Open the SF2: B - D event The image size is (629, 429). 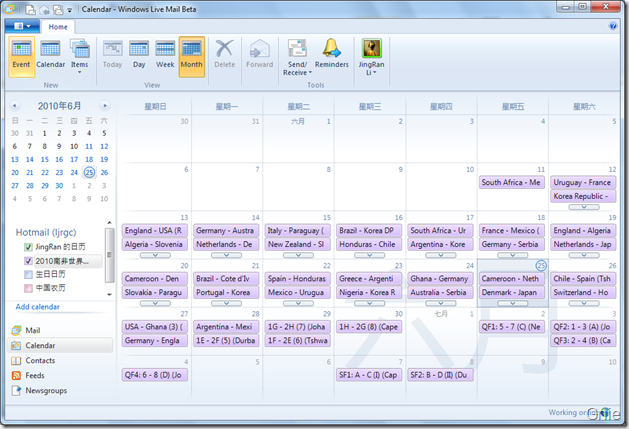click(440, 375)
